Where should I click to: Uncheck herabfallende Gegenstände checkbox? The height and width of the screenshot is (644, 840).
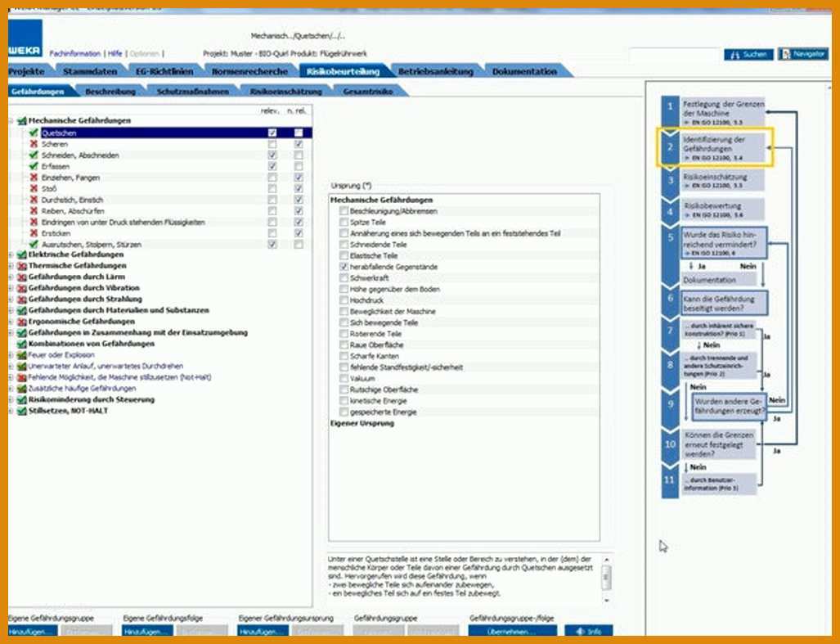pos(344,266)
